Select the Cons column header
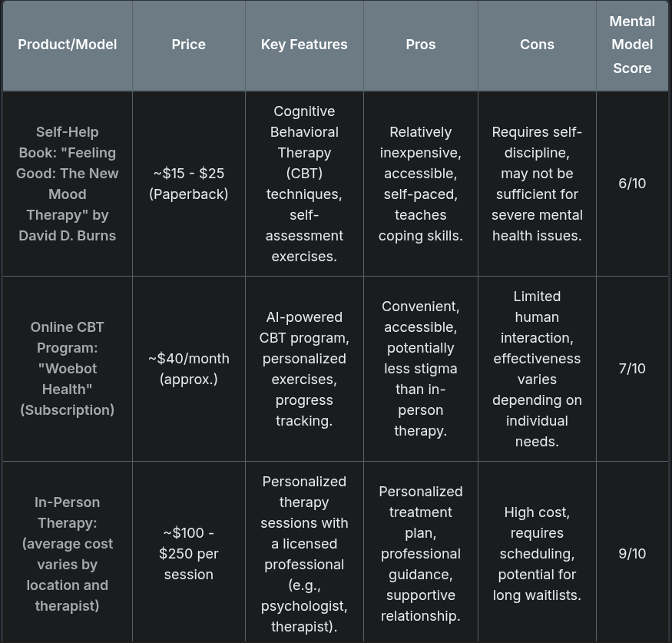Screen dimensions: 672x643 (537, 45)
